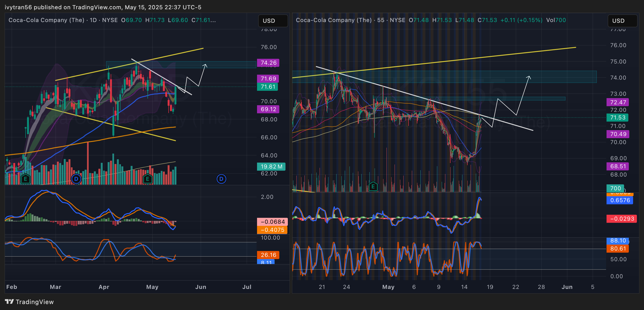Click the TradingView logo in the bottom left
This screenshot has height=310, width=644.
click(x=29, y=302)
